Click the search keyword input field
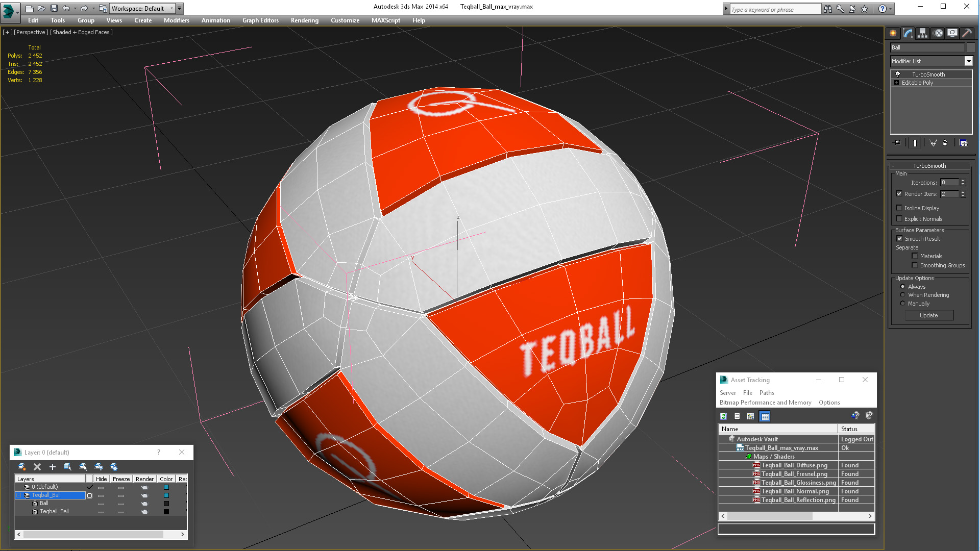 point(774,9)
